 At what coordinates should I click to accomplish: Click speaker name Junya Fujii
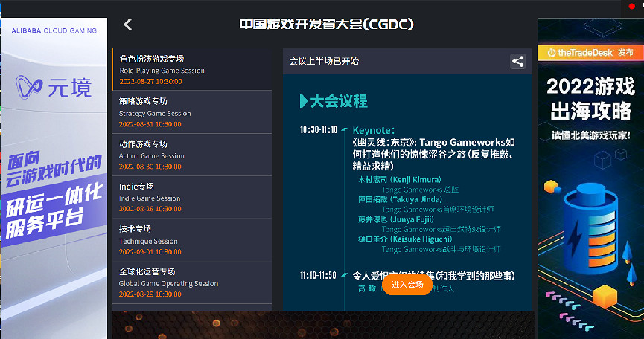[412, 219]
